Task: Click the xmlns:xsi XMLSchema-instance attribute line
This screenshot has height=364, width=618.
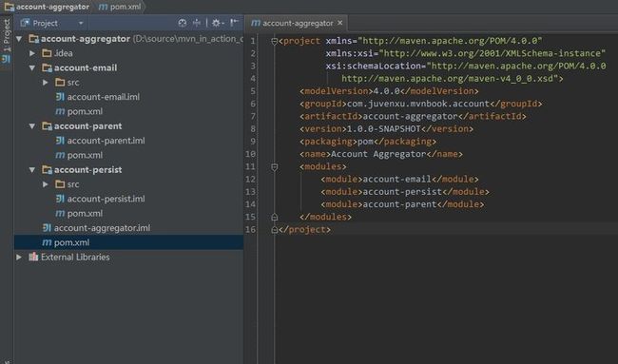Action: tap(466, 53)
